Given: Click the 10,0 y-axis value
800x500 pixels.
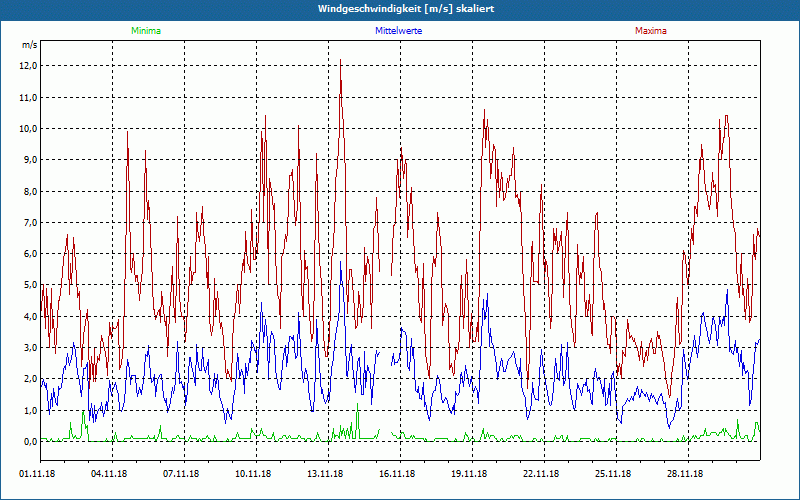Looking at the screenshot, I should click(29, 129).
